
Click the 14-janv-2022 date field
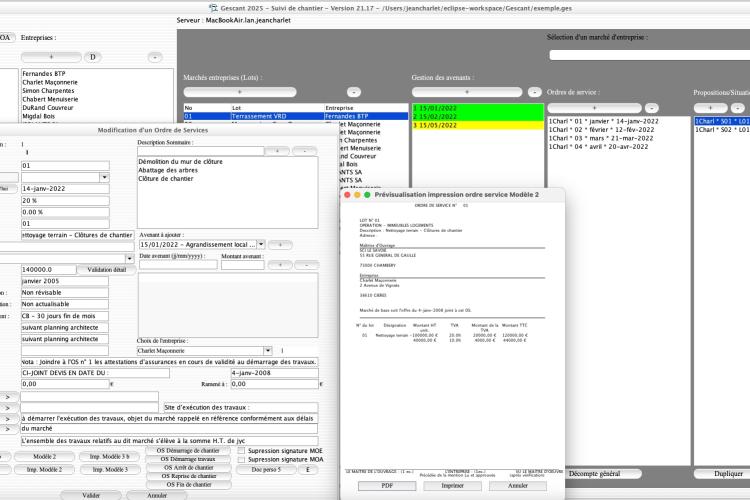point(65,189)
